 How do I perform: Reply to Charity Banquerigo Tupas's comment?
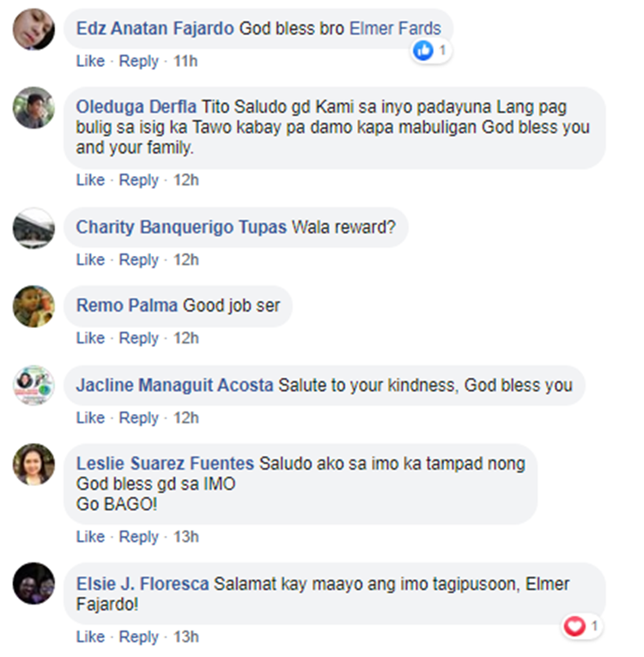139,259
